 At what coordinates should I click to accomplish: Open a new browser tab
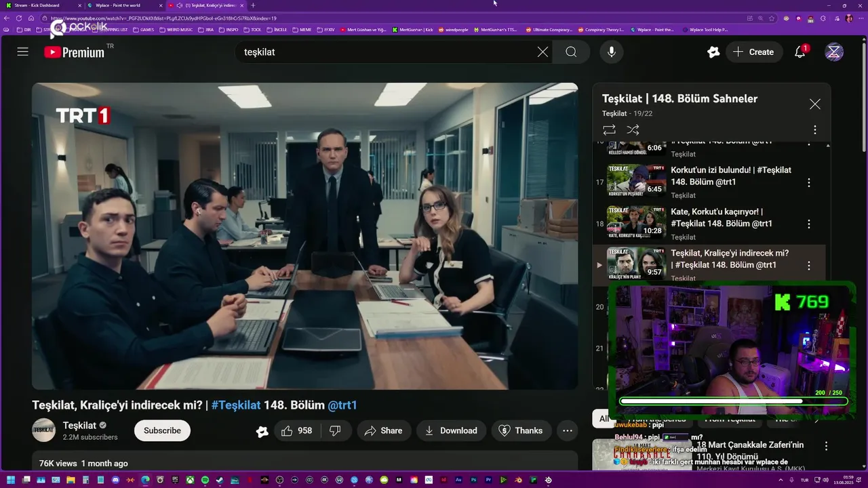point(253,5)
